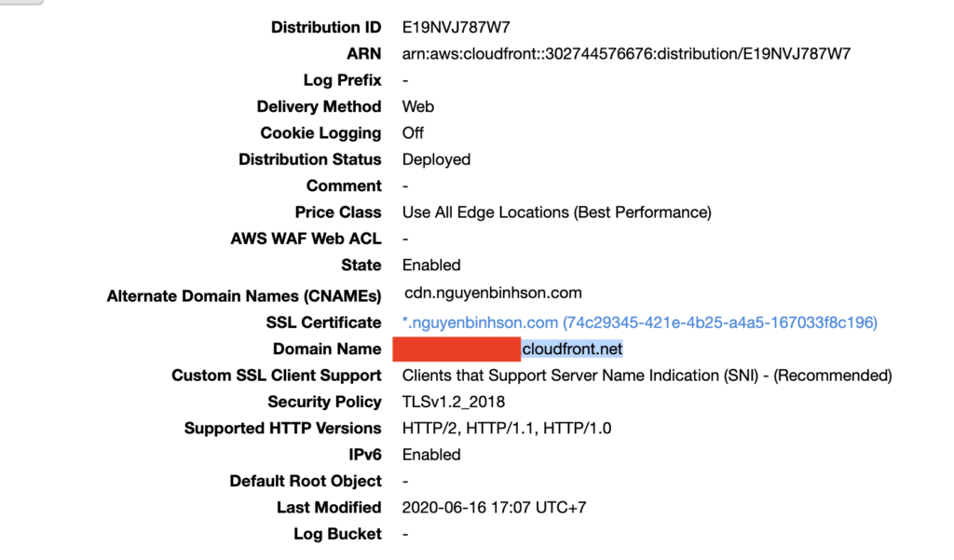This screenshot has height=560, width=954.
Task: Open the *.nguyenbinhson.com SSL Certificate link
Action: [x=639, y=322]
